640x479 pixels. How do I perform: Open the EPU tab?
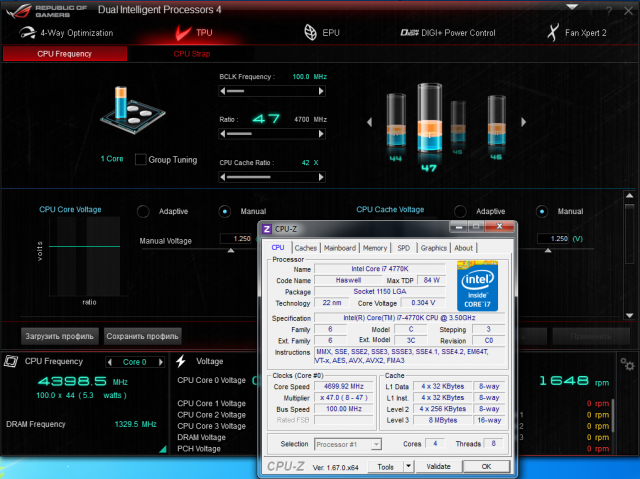click(322, 33)
